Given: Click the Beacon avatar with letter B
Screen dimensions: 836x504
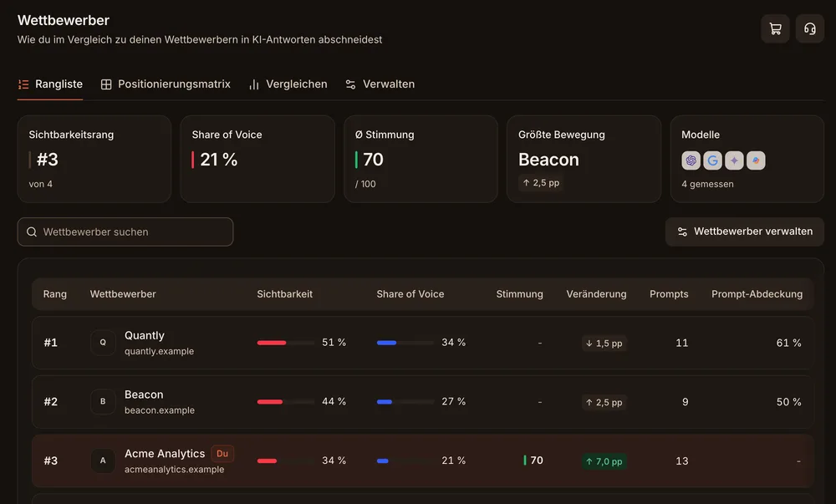Looking at the screenshot, I should click(x=103, y=402).
